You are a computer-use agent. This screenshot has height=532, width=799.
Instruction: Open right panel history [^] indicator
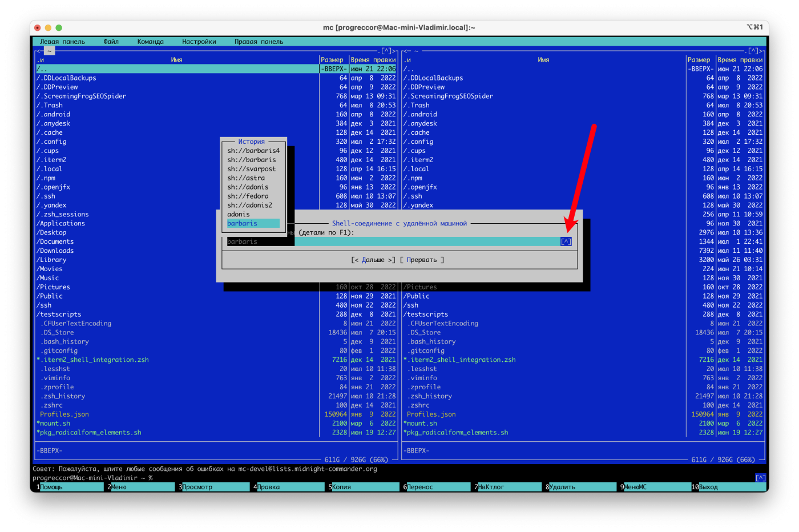753,51
